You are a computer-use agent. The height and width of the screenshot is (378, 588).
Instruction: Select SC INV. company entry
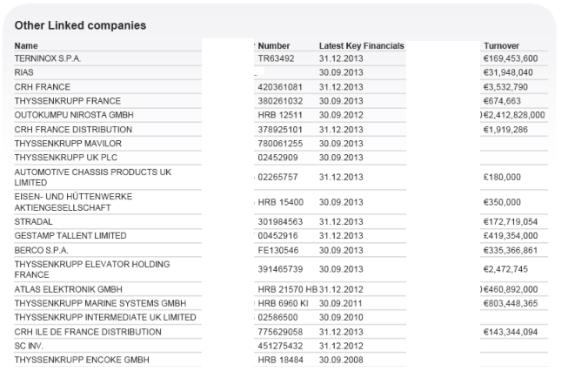[30, 346]
